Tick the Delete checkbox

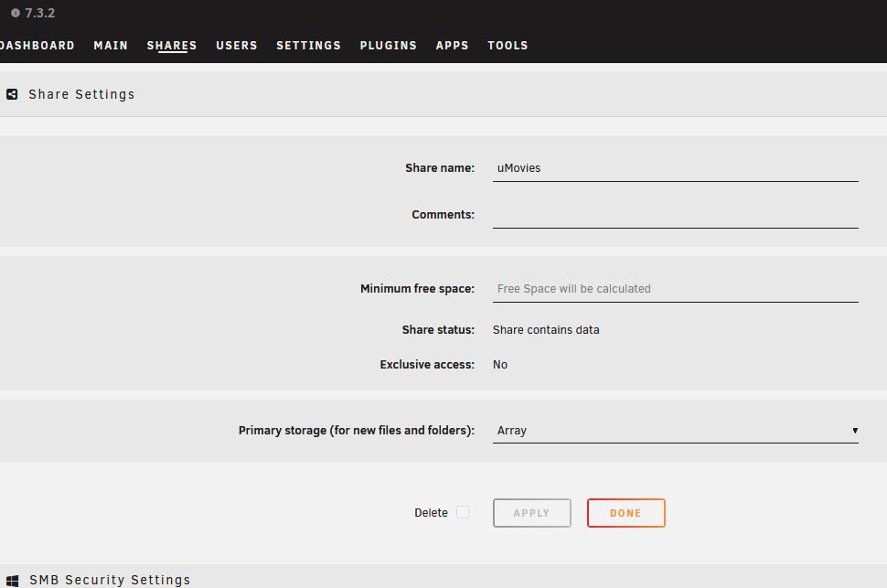[463, 512]
